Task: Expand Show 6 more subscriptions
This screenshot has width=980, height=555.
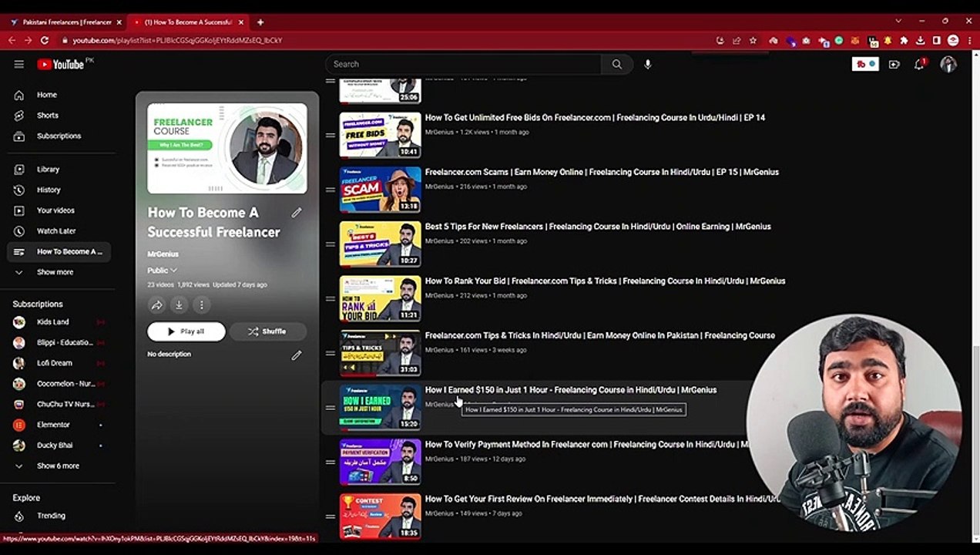Action: [x=58, y=466]
